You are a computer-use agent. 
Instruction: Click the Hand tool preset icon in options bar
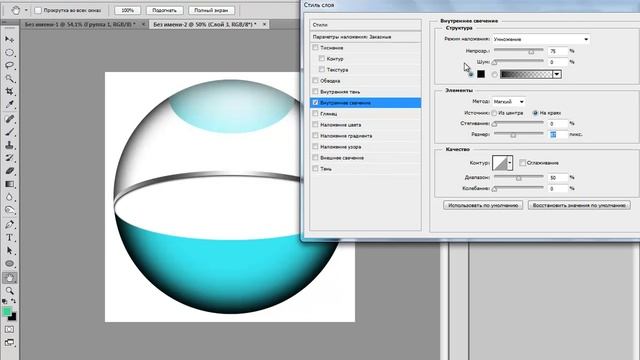pyautogui.click(x=16, y=10)
